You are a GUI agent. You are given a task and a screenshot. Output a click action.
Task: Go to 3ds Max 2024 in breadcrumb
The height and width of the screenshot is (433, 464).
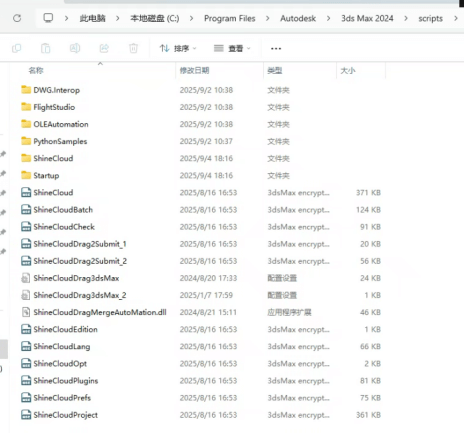click(367, 18)
